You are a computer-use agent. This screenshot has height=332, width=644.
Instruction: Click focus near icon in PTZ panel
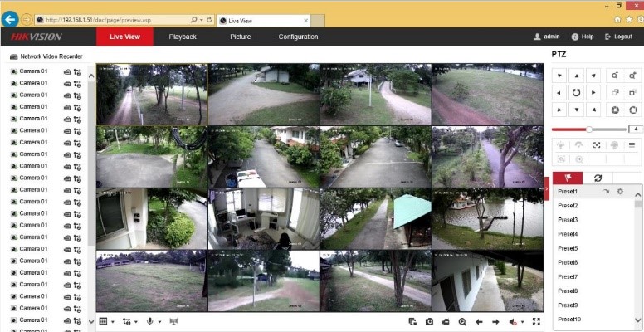(615, 93)
